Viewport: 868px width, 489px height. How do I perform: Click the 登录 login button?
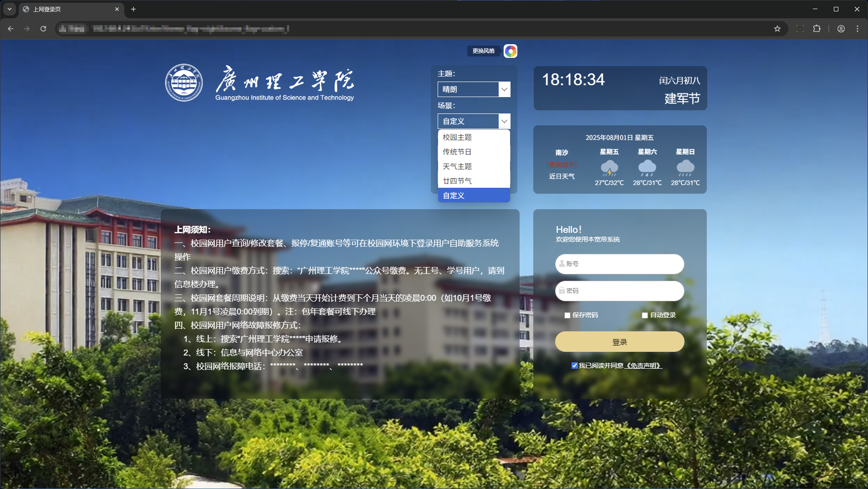[619, 342]
